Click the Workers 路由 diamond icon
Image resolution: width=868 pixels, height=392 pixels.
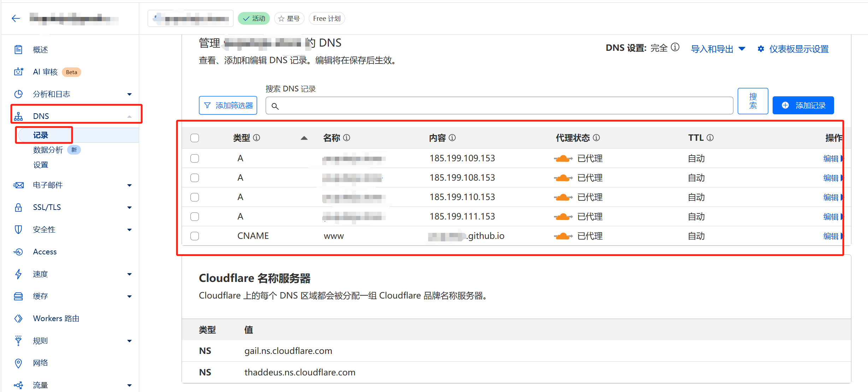tap(18, 319)
